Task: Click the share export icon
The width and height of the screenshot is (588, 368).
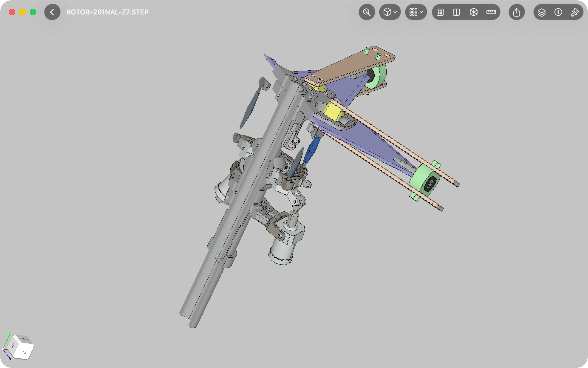Action: coord(517,12)
